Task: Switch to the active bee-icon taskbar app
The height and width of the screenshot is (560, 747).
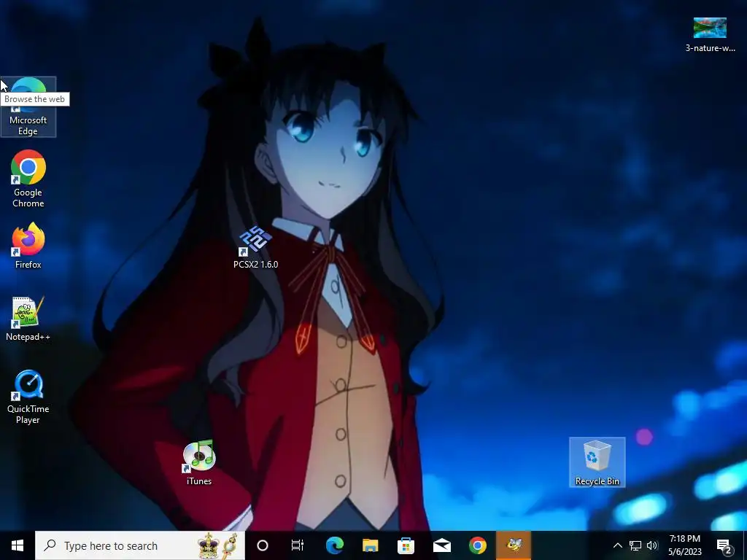Action: click(x=514, y=545)
